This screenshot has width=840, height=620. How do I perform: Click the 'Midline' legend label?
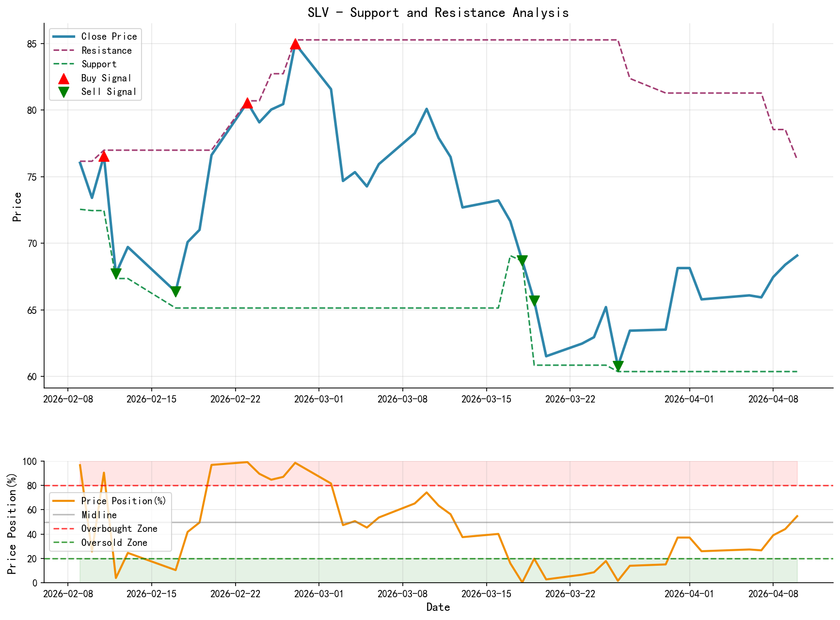99,515
